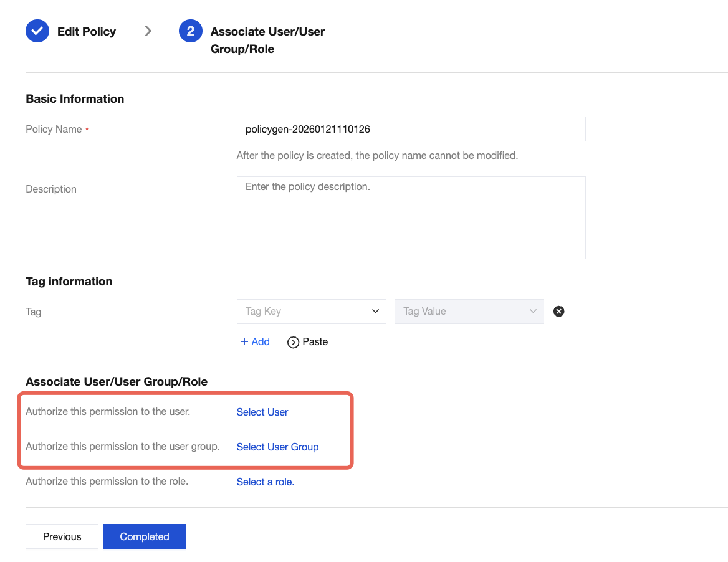Viewport: 728px width, 562px height.
Task: Click the Select User link
Action: pos(262,412)
